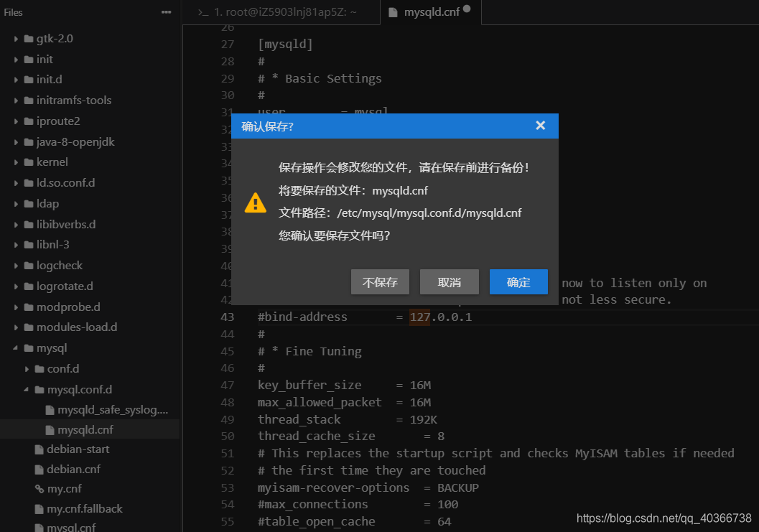
Task: Click the max_allowed_packet line
Action: (344, 402)
